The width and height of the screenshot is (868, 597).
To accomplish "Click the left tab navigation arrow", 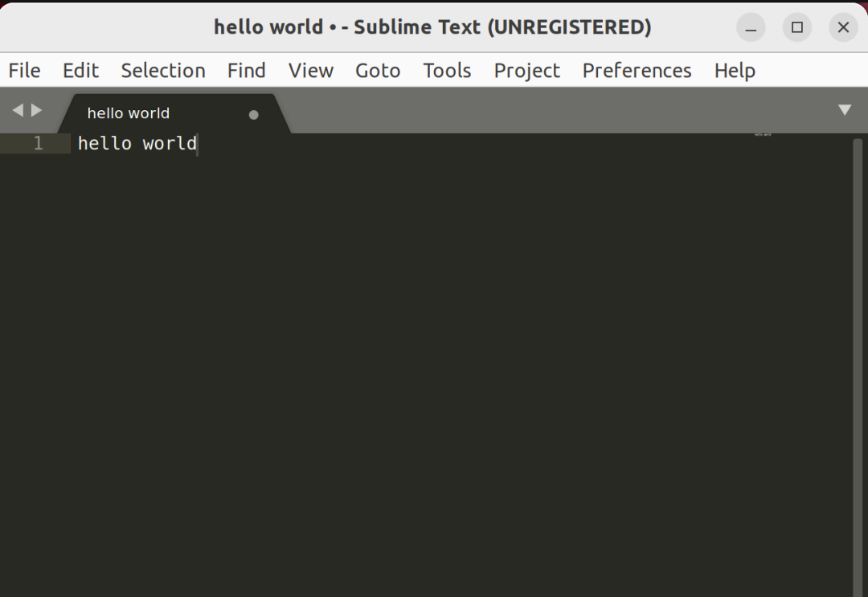I will click(18, 110).
